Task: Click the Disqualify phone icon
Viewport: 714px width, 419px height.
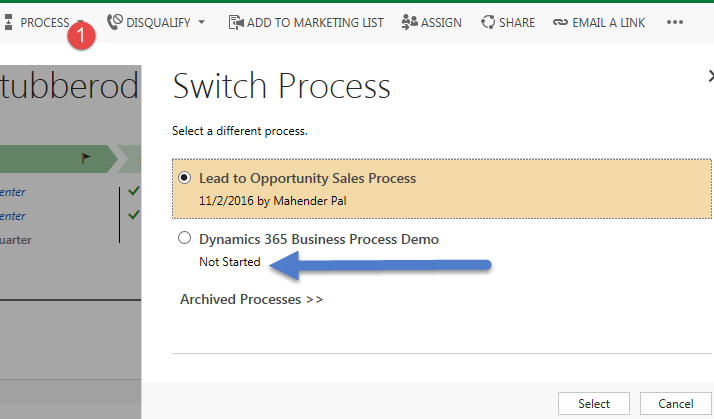Action: [116, 22]
